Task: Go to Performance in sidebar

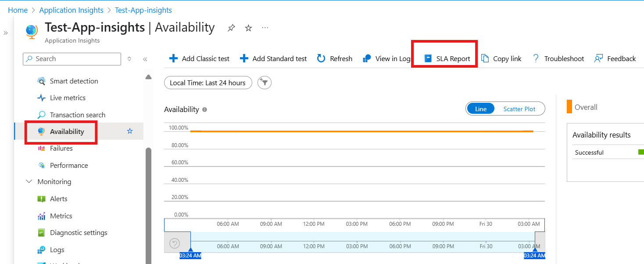Action: [x=69, y=165]
